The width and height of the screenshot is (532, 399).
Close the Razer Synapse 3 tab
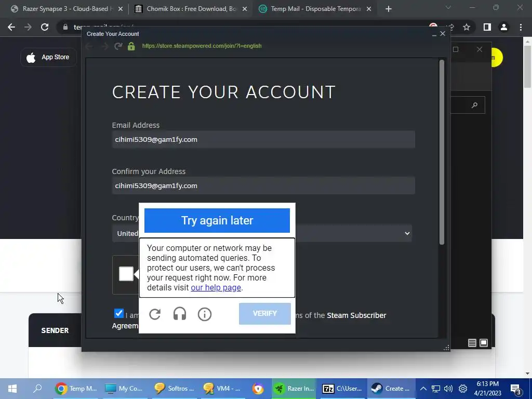tap(121, 9)
